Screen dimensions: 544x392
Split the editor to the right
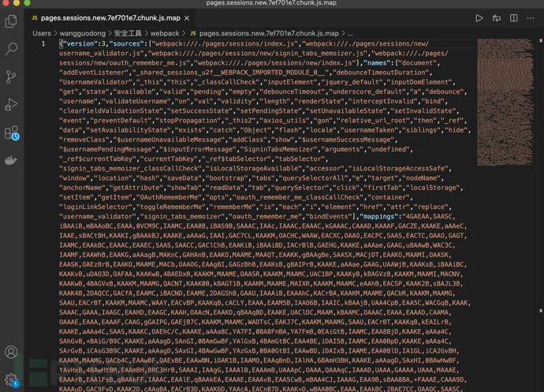(x=513, y=17)
